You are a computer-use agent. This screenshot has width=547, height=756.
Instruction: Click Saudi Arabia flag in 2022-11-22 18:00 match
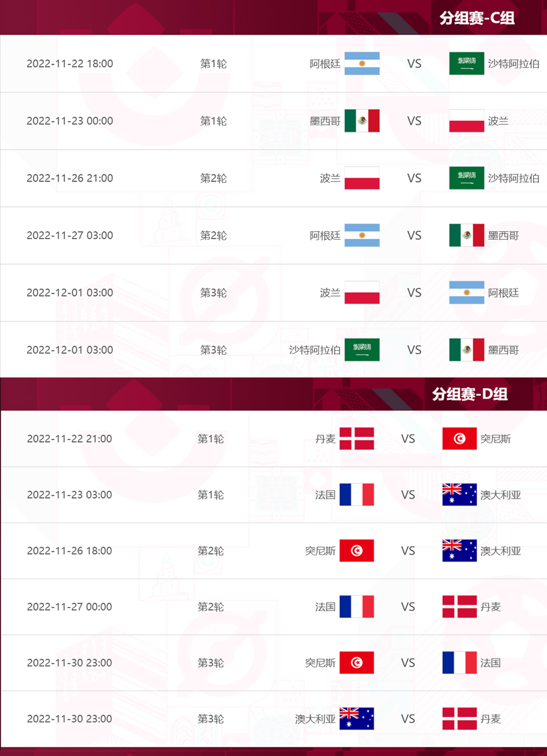[x=466, y=64]
